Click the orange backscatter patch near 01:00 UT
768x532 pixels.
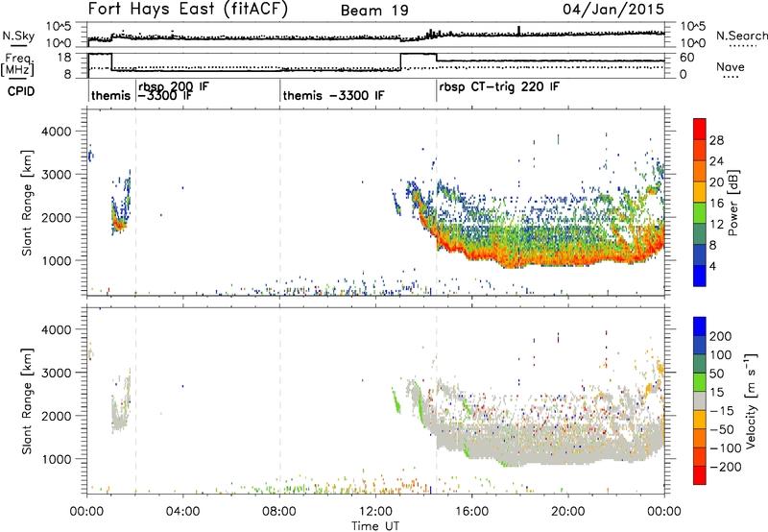118,225
